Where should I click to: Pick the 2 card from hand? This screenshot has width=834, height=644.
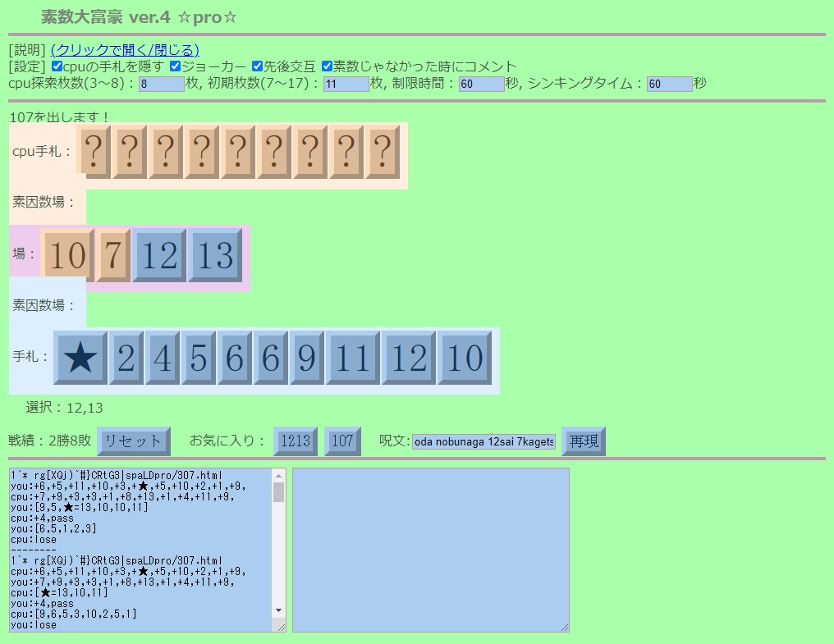(x=126, y=357)
